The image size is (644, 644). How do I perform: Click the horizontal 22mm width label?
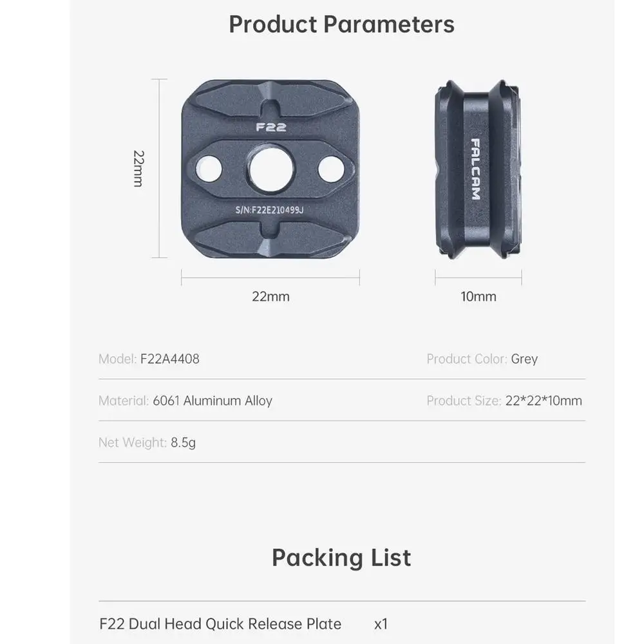tap(270, 296)
